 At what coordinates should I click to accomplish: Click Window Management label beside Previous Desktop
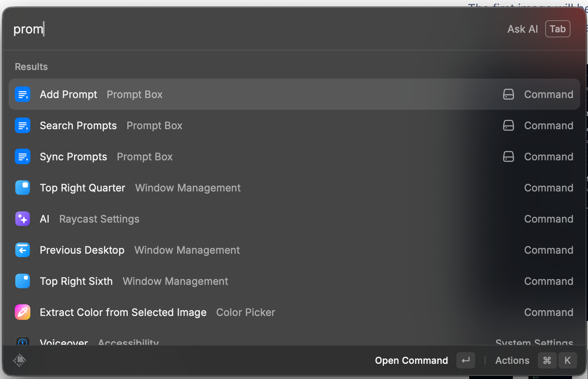pos(187,250)
